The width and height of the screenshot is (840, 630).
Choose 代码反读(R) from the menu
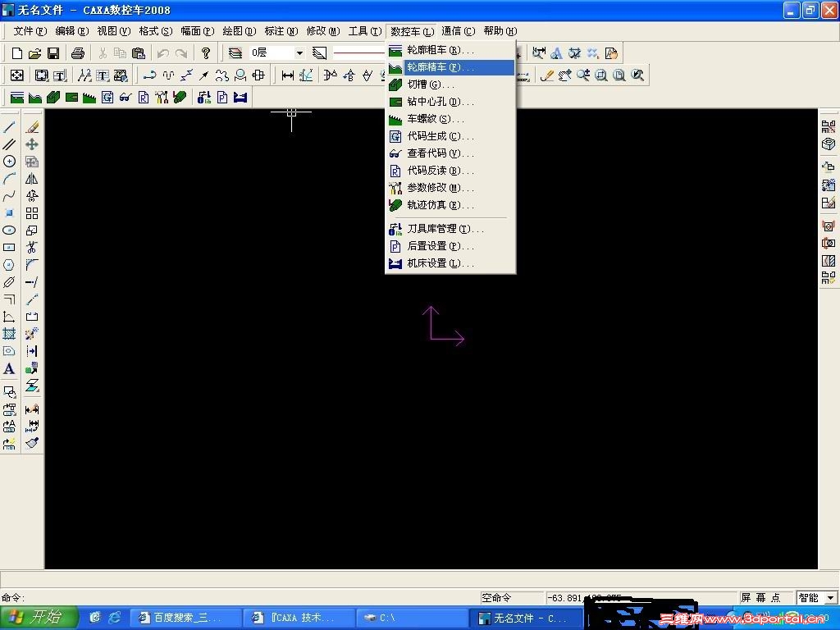(450, 171)
